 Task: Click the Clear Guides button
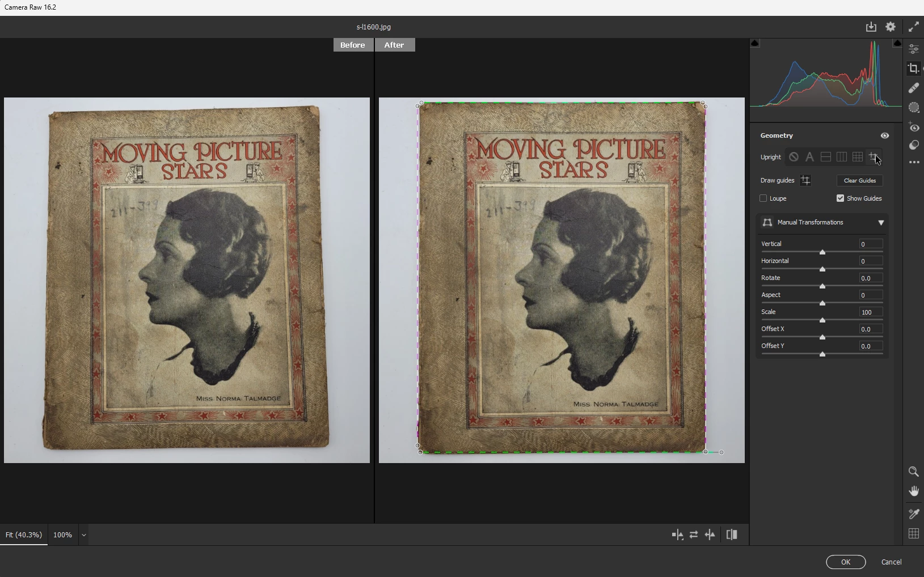click(x=859, y=180)
